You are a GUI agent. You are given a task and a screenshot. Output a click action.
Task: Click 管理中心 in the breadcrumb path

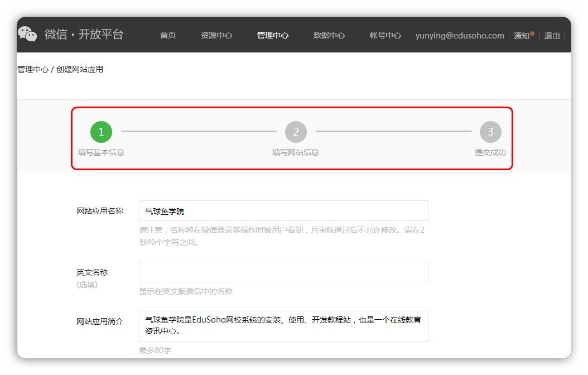33,69
